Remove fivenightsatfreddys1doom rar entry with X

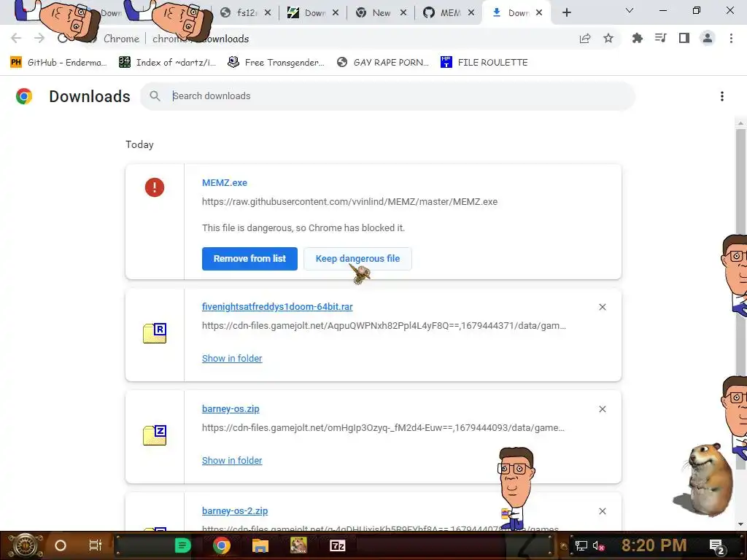click(602, 307)
